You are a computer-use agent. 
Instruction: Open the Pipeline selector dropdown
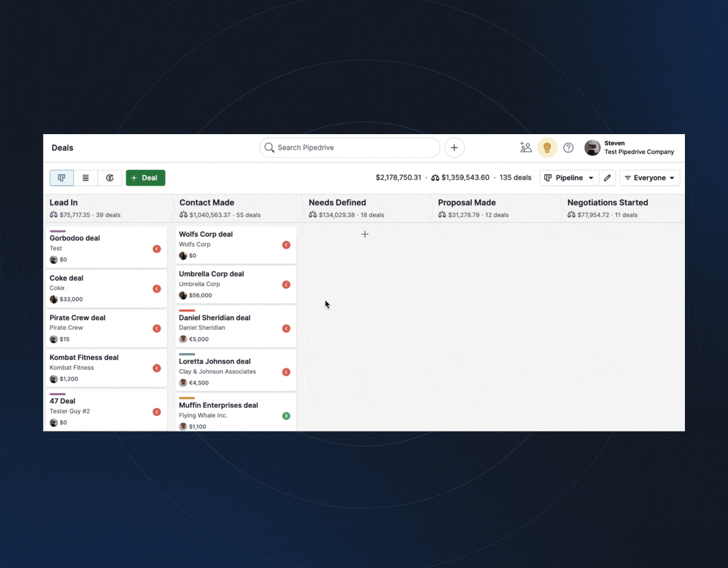tap(569, 177)
